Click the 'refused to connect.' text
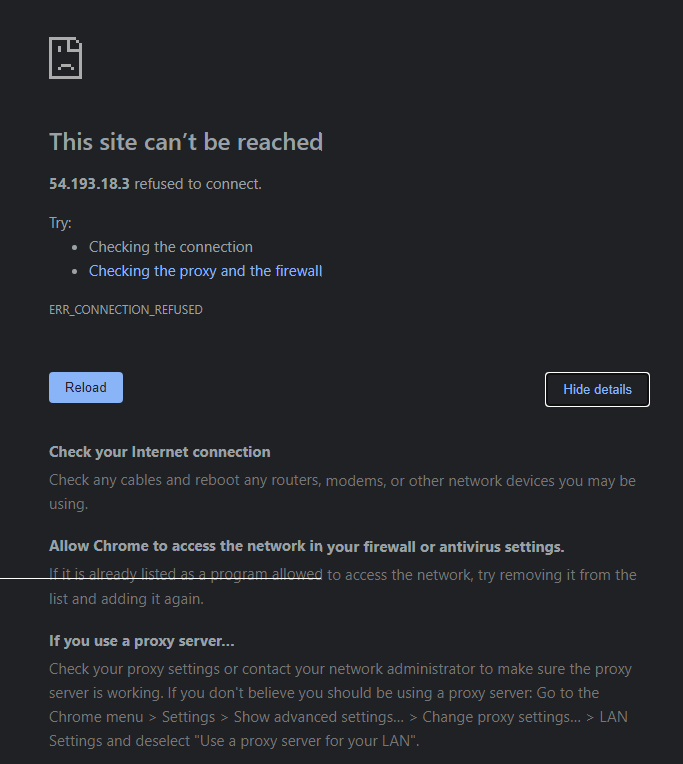Screen dimensions: 683x764 pos(198,184)
